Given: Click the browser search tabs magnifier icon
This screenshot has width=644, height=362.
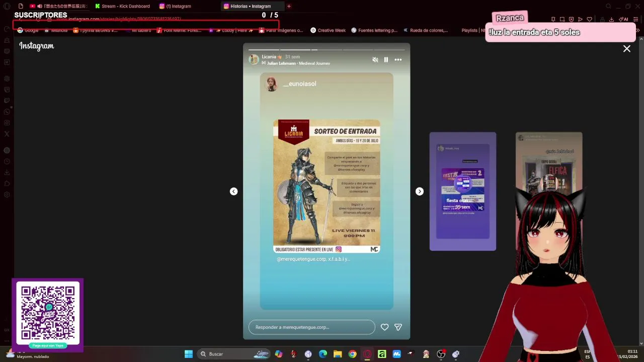Looking at the screenshot, I should coord(608,6).
